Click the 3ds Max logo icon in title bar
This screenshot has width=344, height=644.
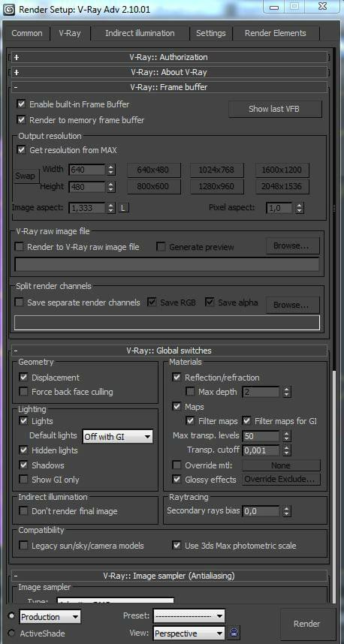(x=8, y=9)
